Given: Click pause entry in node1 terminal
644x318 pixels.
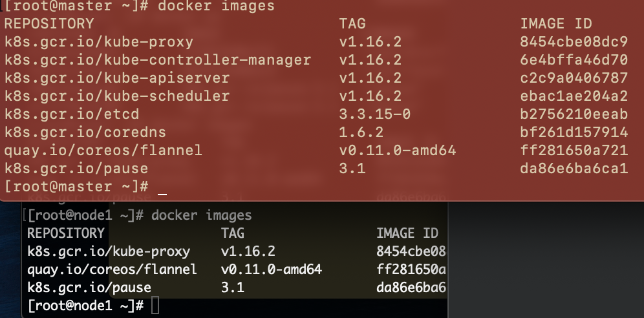Looking at the screenshot, I should tap(89, 287).
